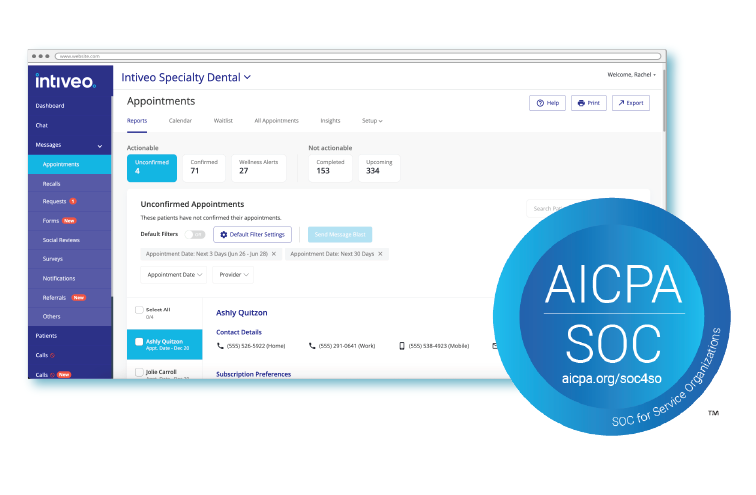Check the Select All checkbox
Image resolution: width=756 pixels, height=495 pixels.
139,310
